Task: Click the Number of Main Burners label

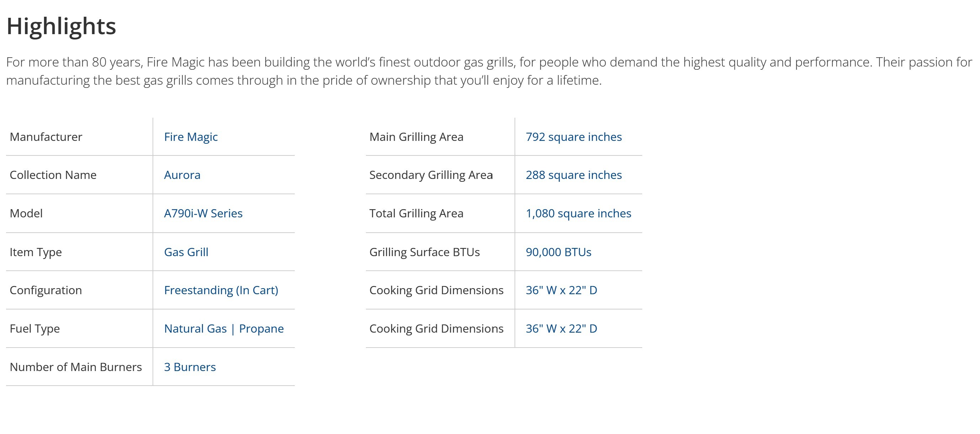Action: [x=76, y=367]
